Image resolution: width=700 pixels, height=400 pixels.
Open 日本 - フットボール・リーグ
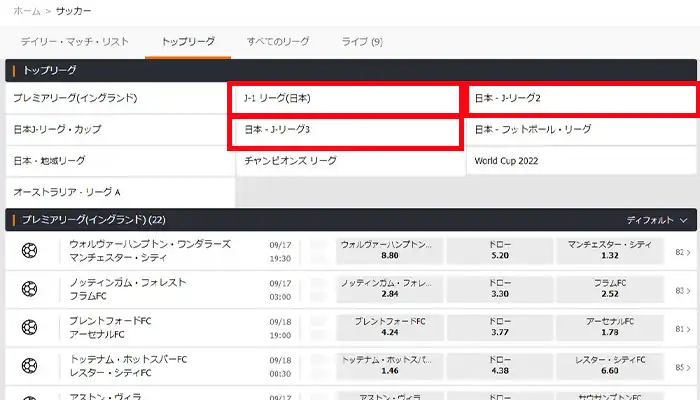pyautogui.click(x=581, y=129)
